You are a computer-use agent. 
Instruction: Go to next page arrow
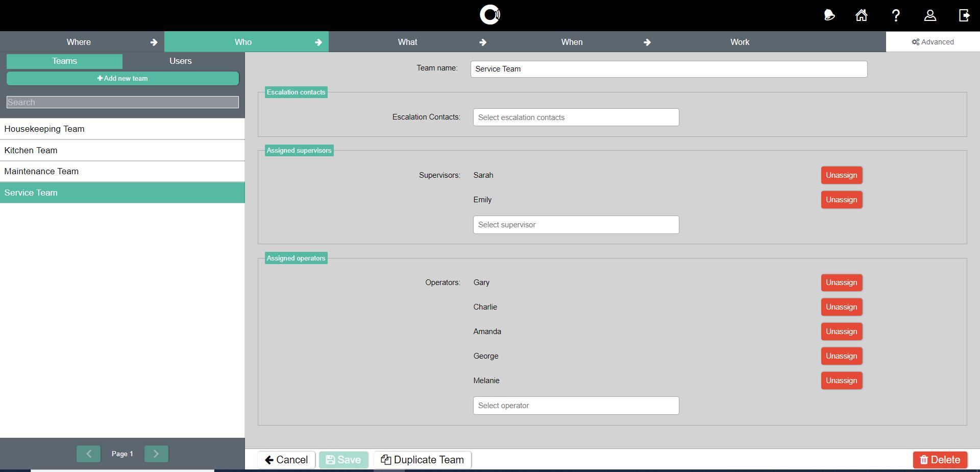156,454
